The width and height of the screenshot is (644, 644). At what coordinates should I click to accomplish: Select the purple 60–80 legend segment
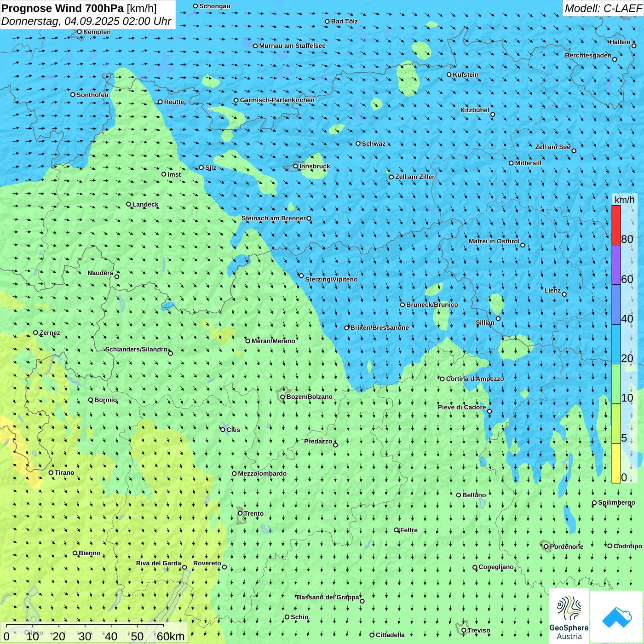click(616, 265)
